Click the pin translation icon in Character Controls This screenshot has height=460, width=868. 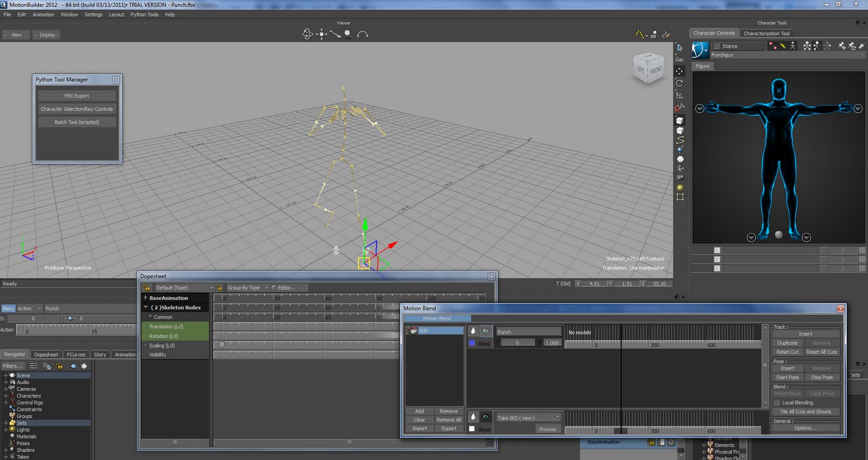[x=842, y=46]
